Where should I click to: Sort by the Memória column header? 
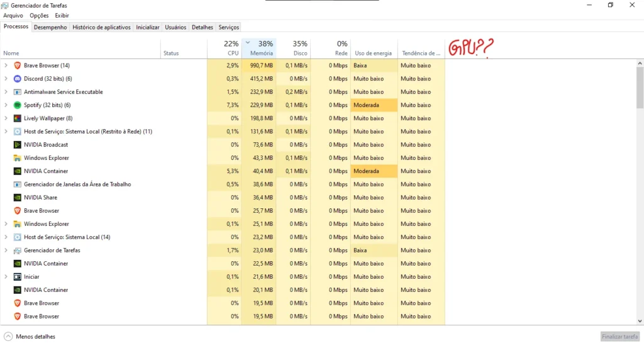pos(258,48)
